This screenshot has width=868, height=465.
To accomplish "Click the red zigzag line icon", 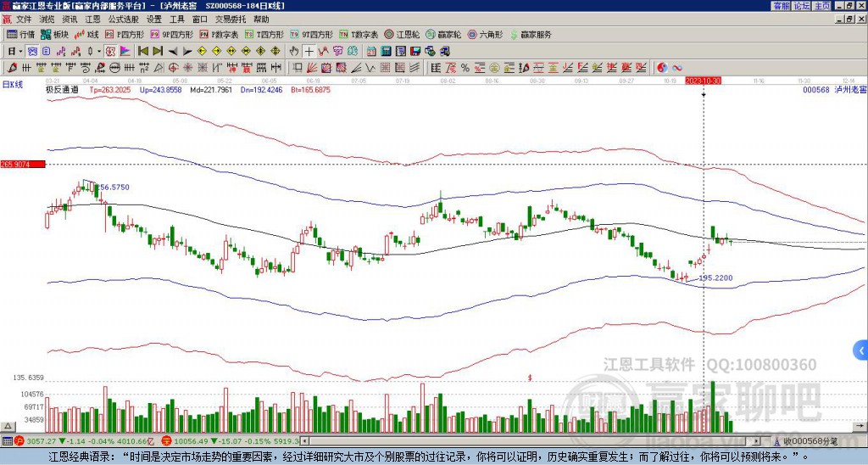I will tap(323, 51).
